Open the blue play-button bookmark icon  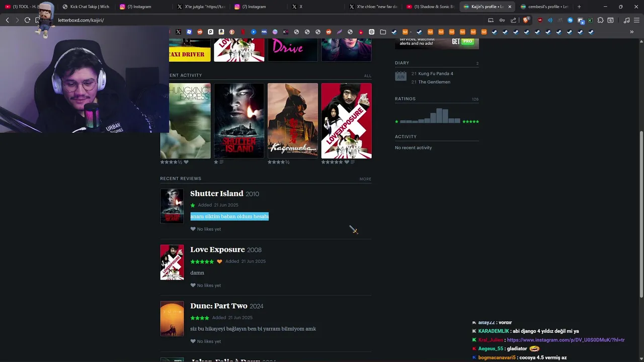point(253,32)
